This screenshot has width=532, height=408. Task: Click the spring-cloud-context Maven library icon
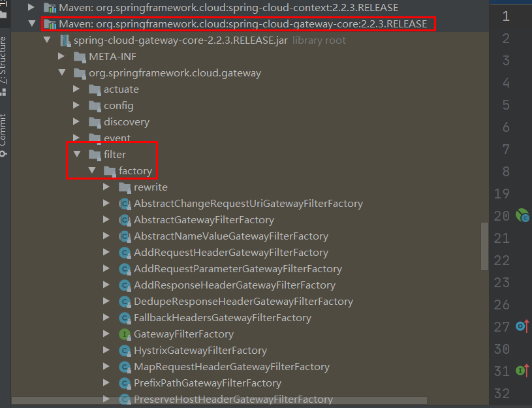coord(50,7)
